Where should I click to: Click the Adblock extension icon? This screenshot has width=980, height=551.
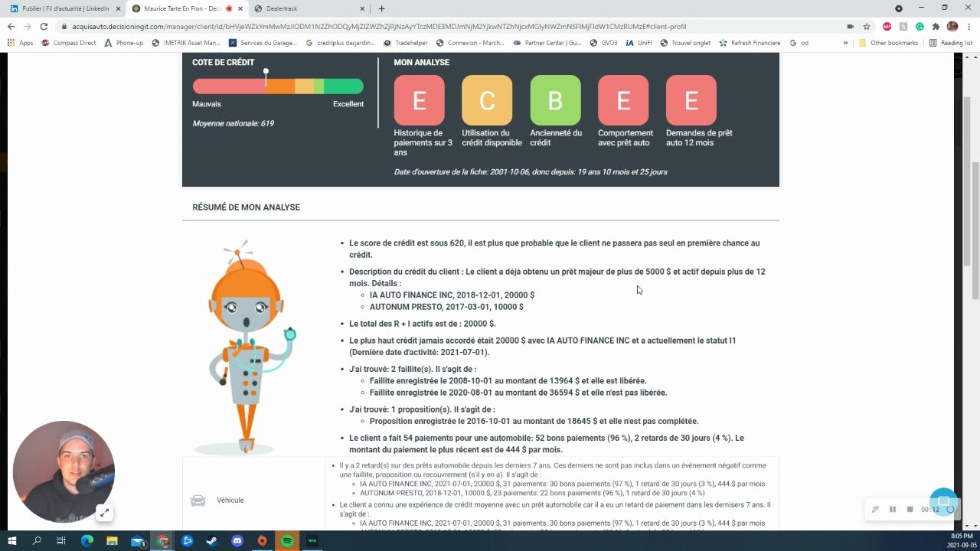(x=887, y=26)
